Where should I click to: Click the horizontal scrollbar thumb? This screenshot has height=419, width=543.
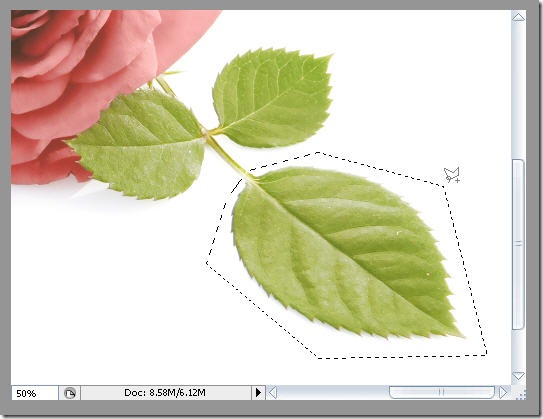[x=442, y=392]
